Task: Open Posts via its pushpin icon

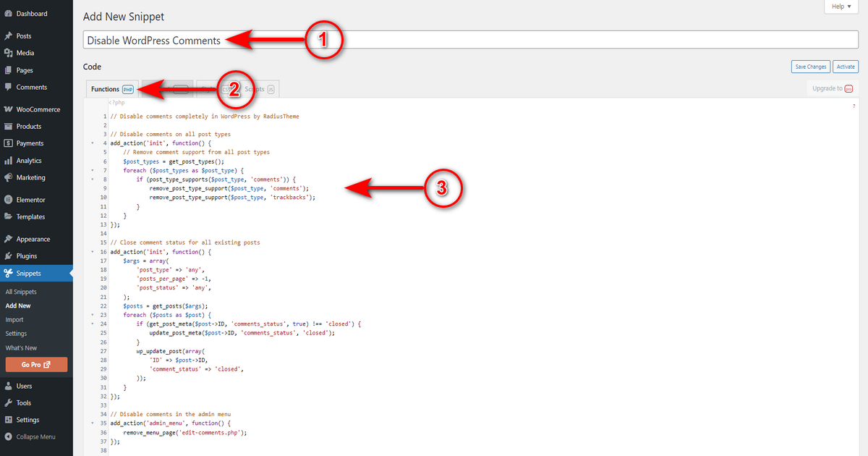Action: click(8, 35)
